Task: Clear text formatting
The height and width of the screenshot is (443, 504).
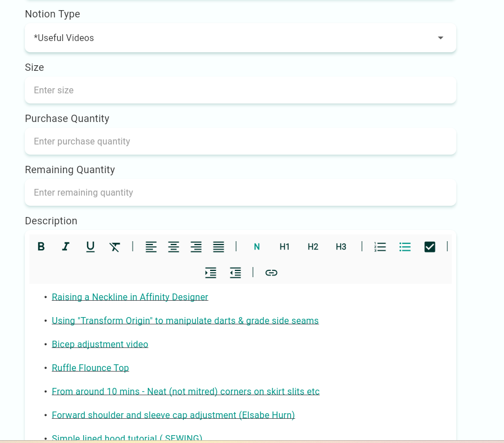Action: click(x=115, y=247)
